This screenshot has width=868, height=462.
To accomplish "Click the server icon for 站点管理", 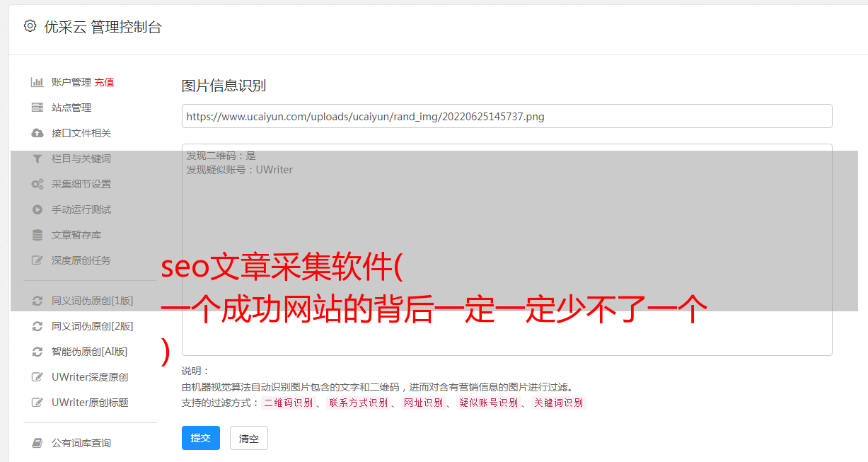I will coord(37,108).
